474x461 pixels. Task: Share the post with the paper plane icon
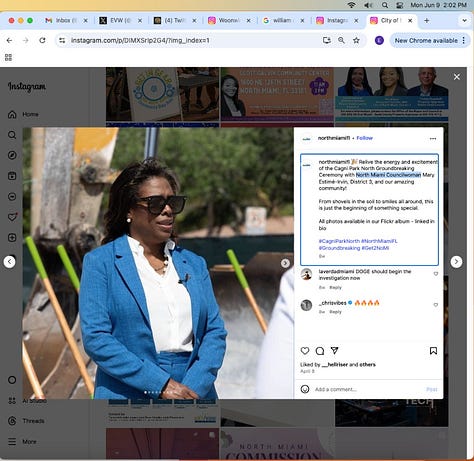334,351
